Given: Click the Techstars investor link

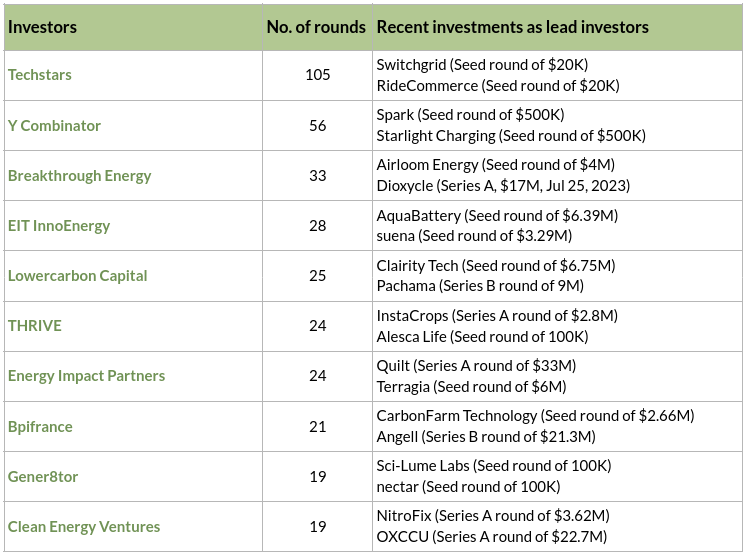Looking at the screenshot, I should tap(40, 75).
